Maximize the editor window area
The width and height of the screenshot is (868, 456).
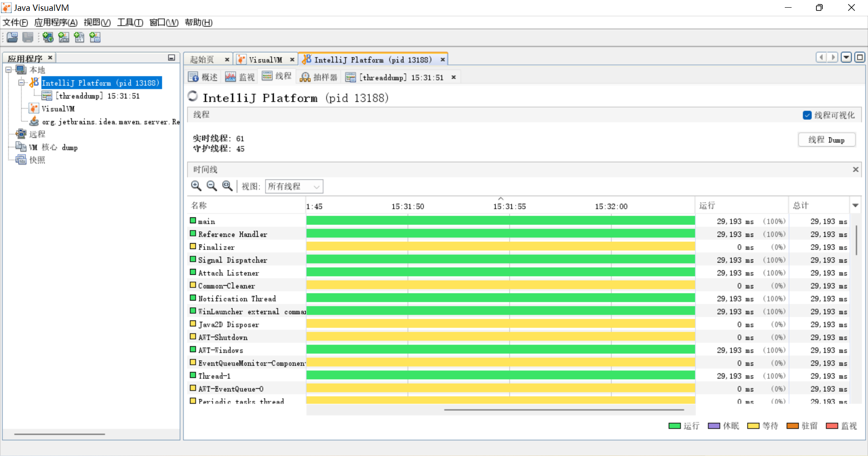pos(860,57)
